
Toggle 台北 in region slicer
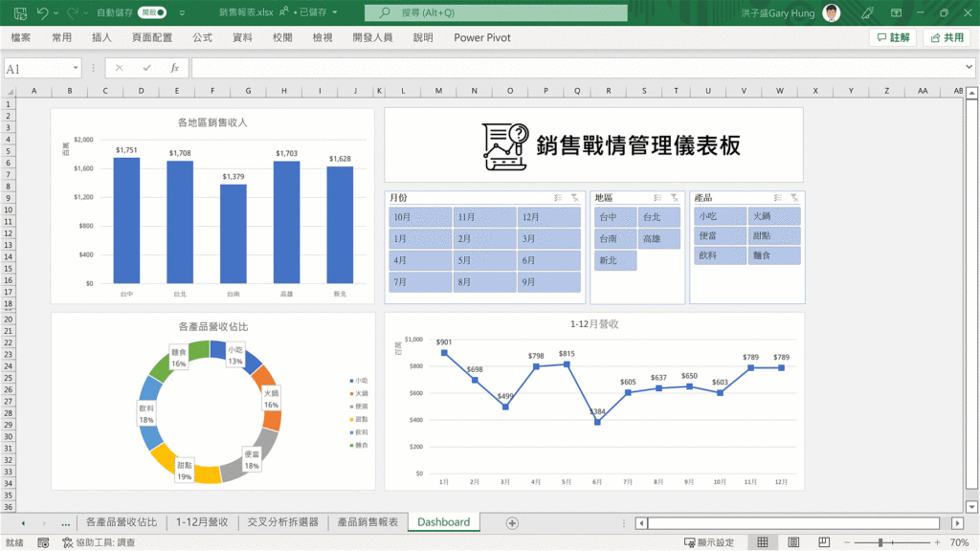[x=658, y=217]
